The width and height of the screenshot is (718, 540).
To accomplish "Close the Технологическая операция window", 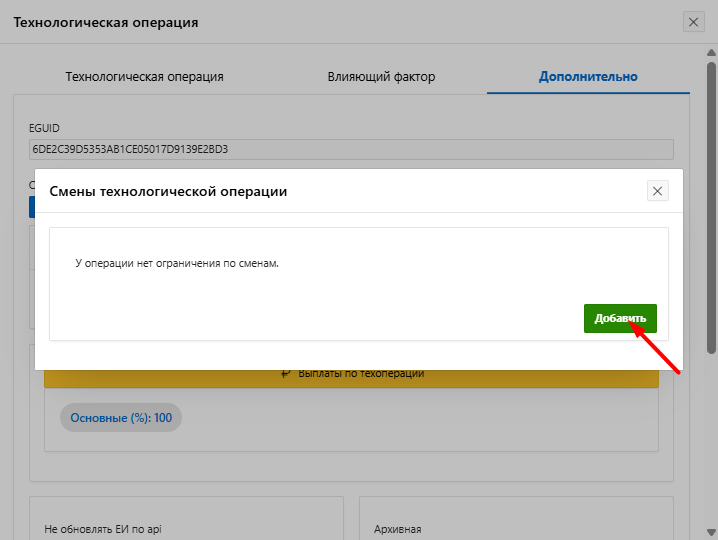I will (694, 22).
